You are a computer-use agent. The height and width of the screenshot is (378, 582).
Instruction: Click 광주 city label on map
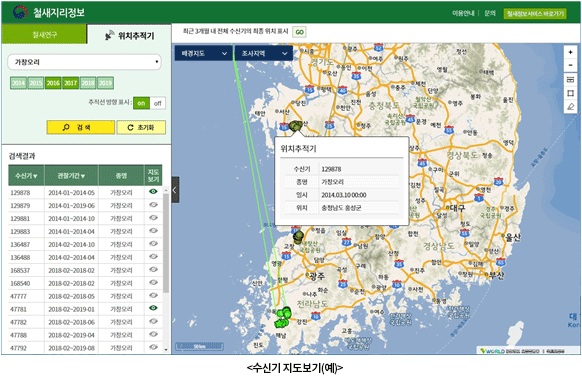click(x=317, y=276)
